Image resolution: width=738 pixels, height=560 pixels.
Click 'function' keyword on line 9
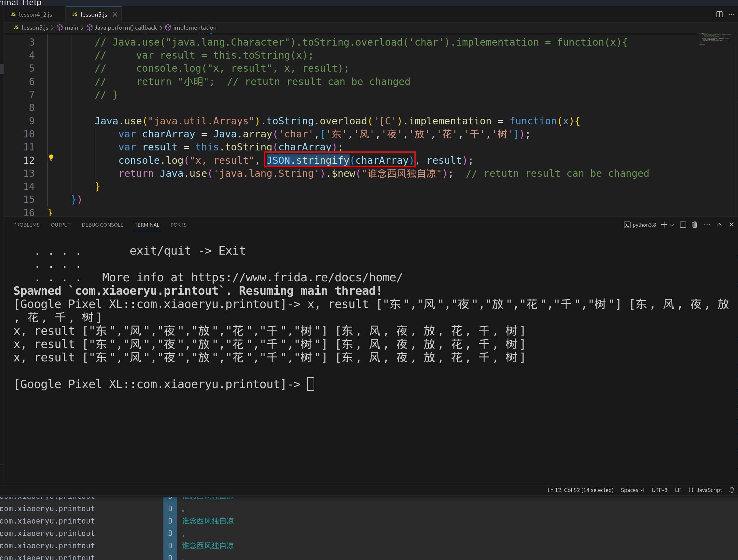click(x=533, y=121)
